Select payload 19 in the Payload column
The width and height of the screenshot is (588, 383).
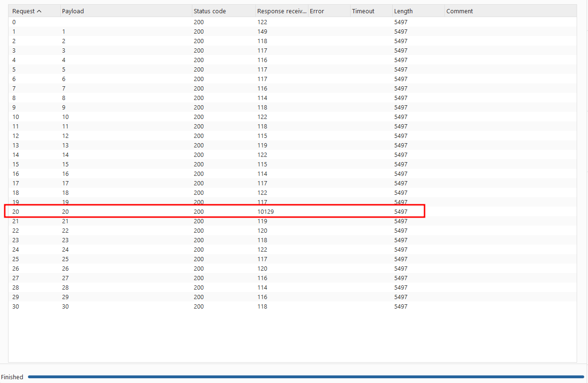[x=65, y=202]
